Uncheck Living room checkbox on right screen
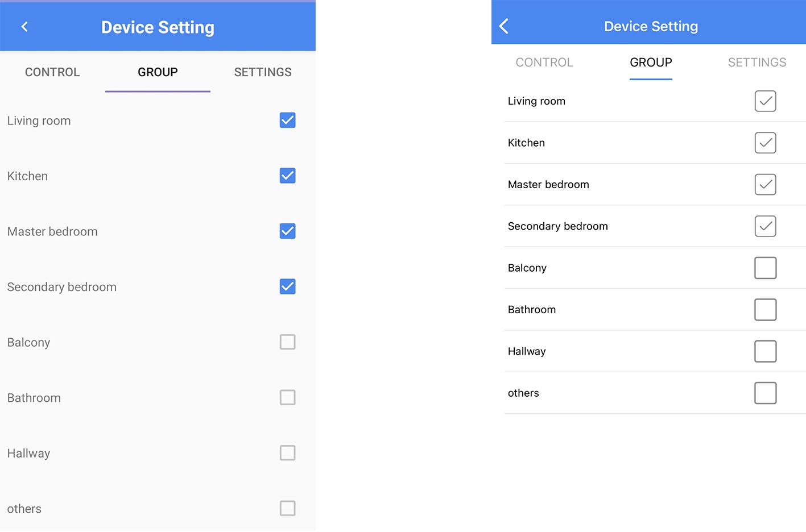Image resolution: width=806 pixels, height=532 pixels. pyautogui.click(x=765, y=101)
